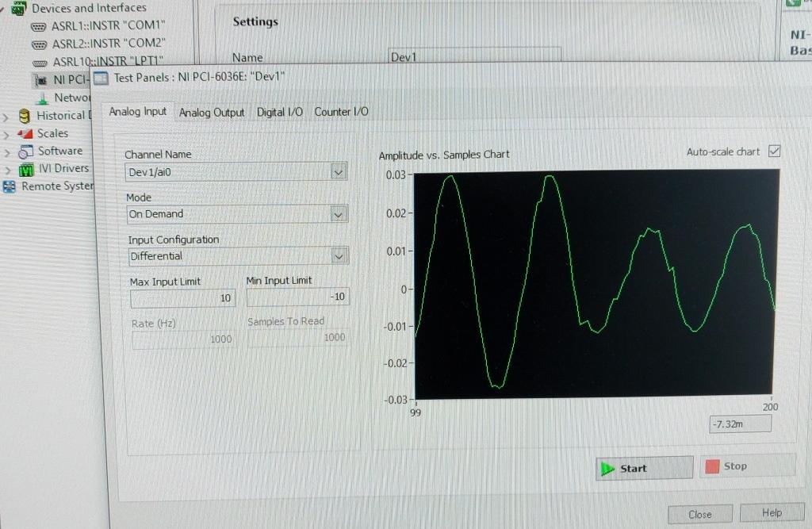
Task: Switch to the Digital I/O tab
Action: coord(280,112)
